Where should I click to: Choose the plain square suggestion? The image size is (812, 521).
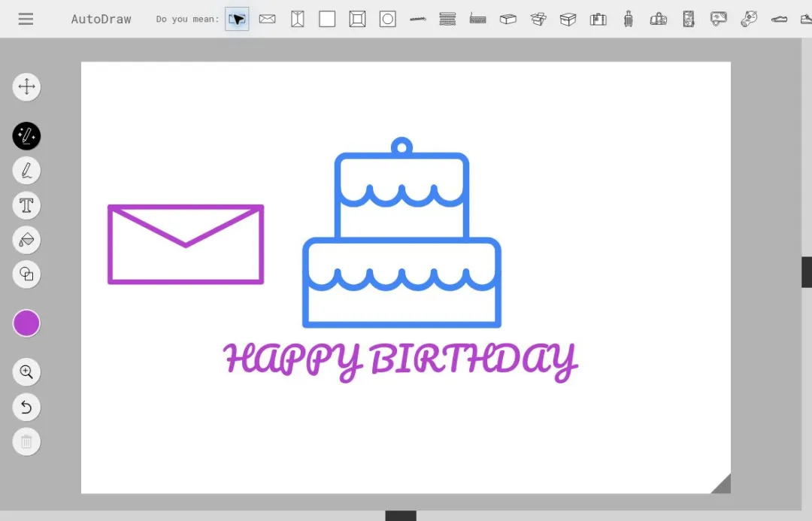(327, 19)
